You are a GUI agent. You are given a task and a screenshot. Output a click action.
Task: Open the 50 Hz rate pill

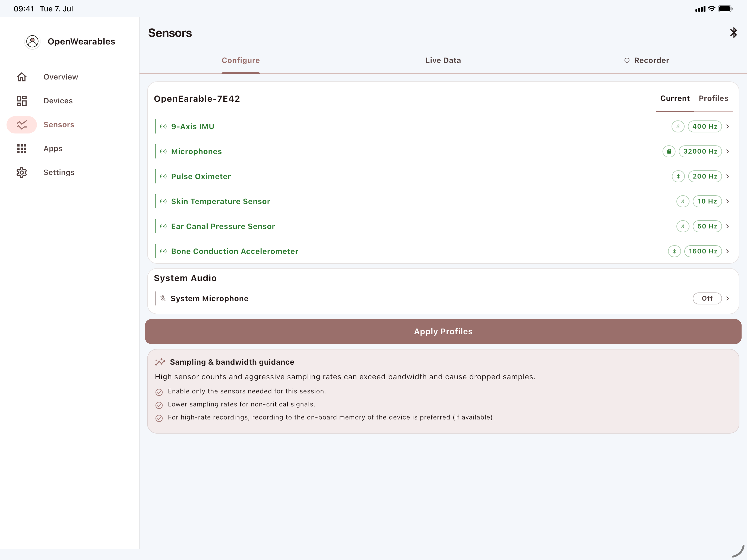coord(707,227)
